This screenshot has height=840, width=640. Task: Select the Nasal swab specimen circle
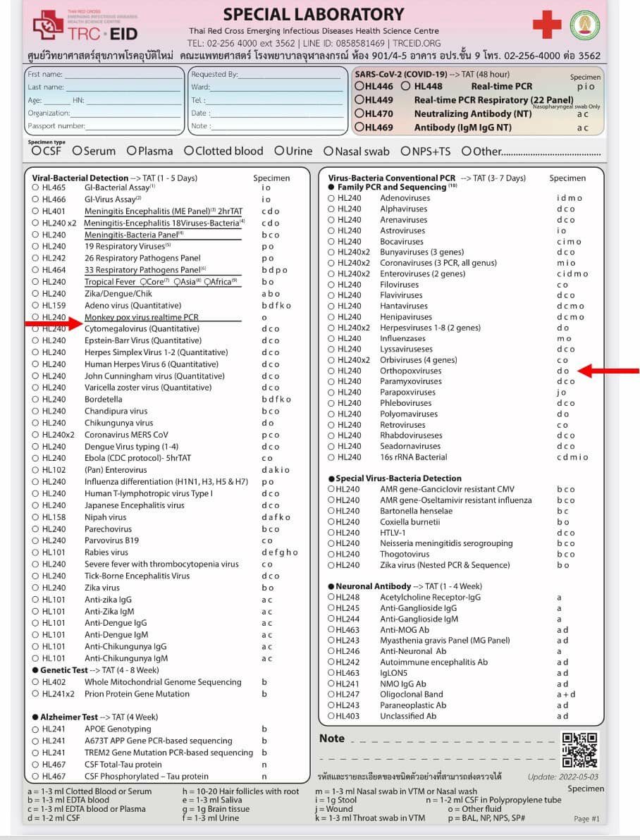328,152
